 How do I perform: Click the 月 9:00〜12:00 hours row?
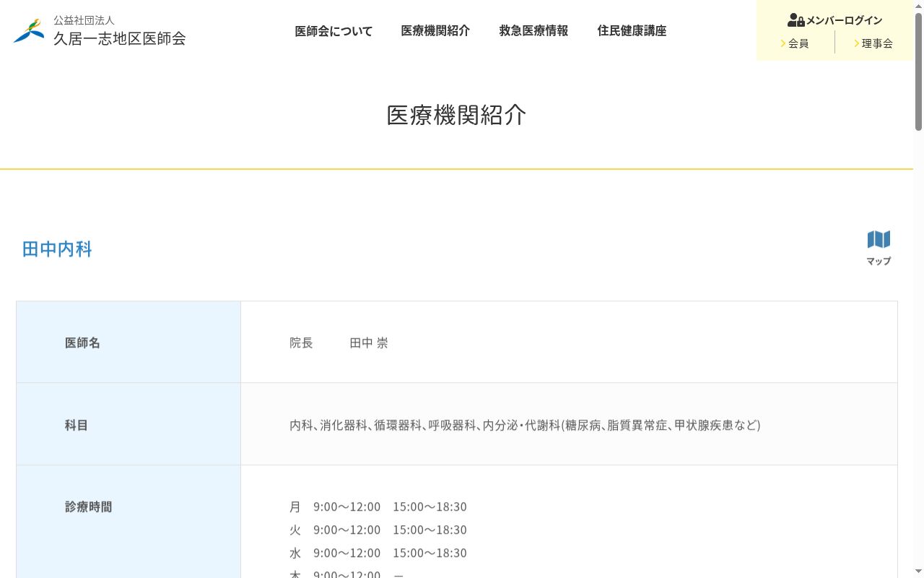tap(378, 506)
